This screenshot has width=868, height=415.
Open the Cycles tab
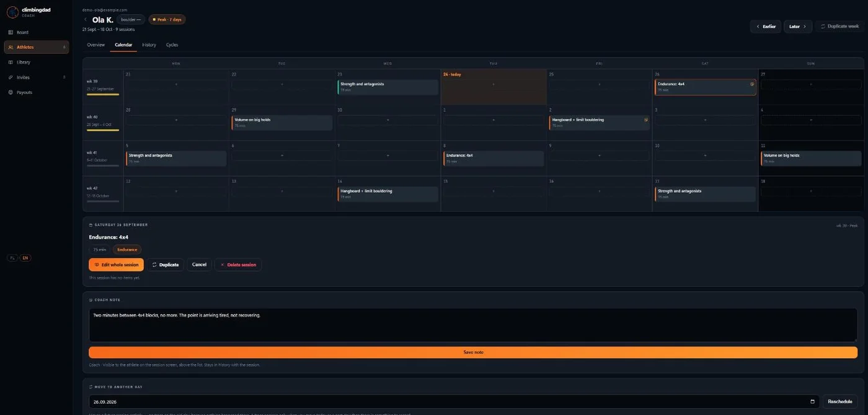click(x=172, y=45)
